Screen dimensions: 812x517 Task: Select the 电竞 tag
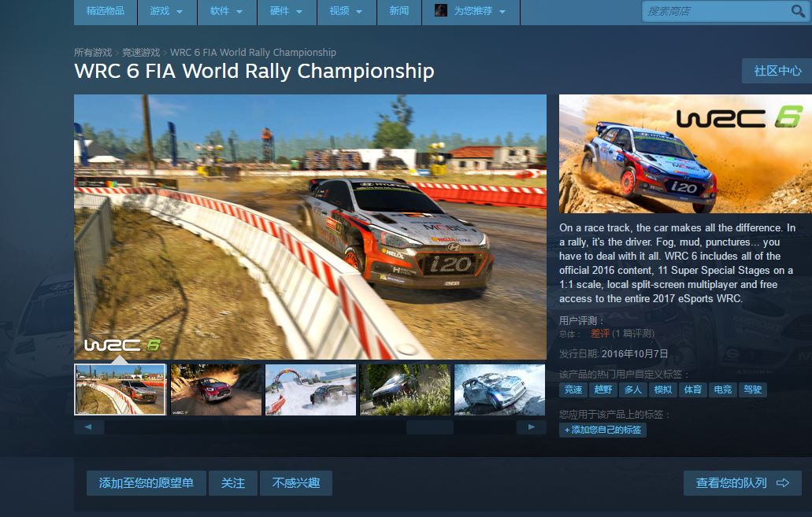(722, 390)
